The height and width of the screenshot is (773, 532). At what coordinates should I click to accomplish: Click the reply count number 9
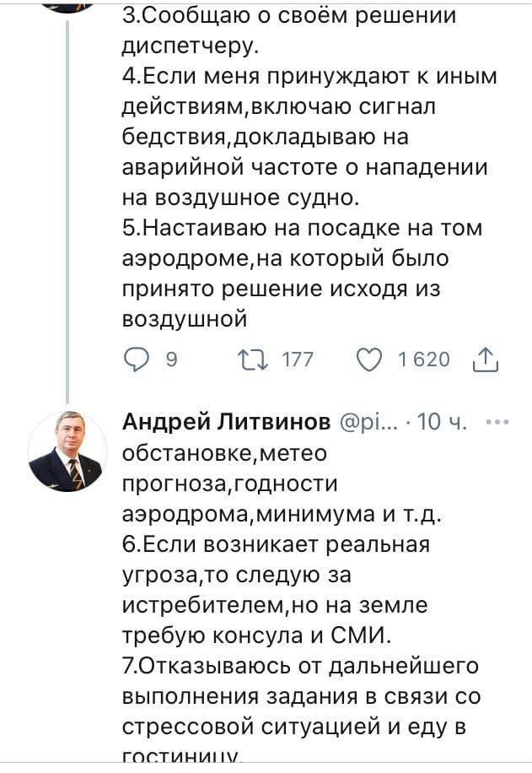171,360
